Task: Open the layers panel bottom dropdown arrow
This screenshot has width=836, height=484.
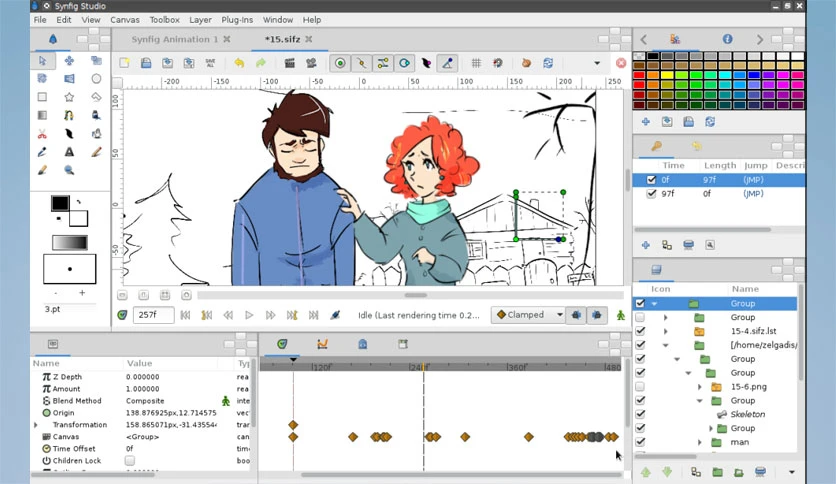Action: [791, 472]
